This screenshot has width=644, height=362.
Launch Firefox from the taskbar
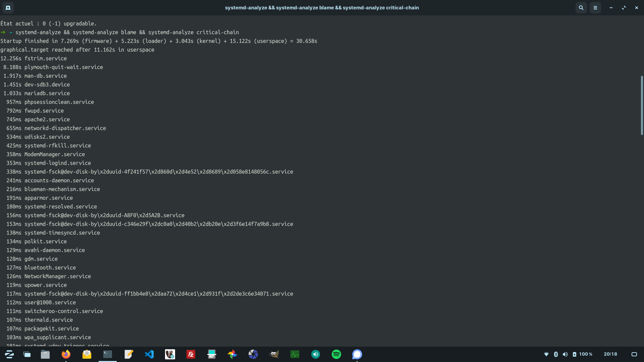[66, 354]
